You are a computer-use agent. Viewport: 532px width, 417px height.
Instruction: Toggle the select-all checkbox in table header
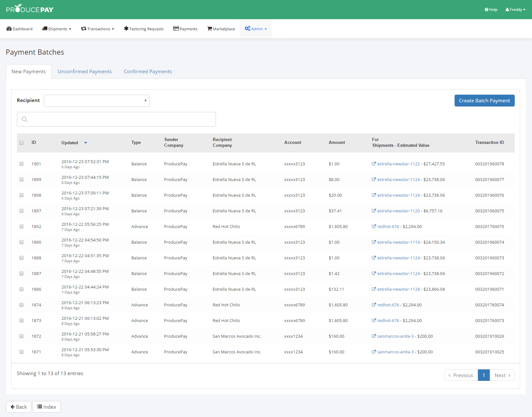[x=21, y=143]
